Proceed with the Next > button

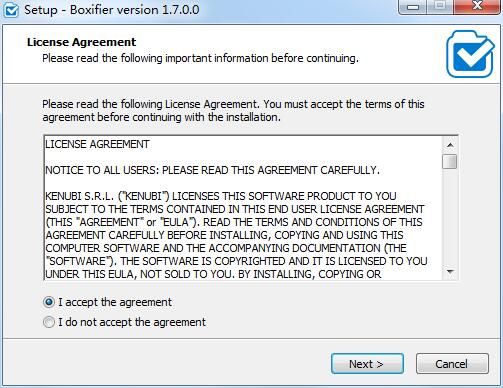tap(367, 364)
